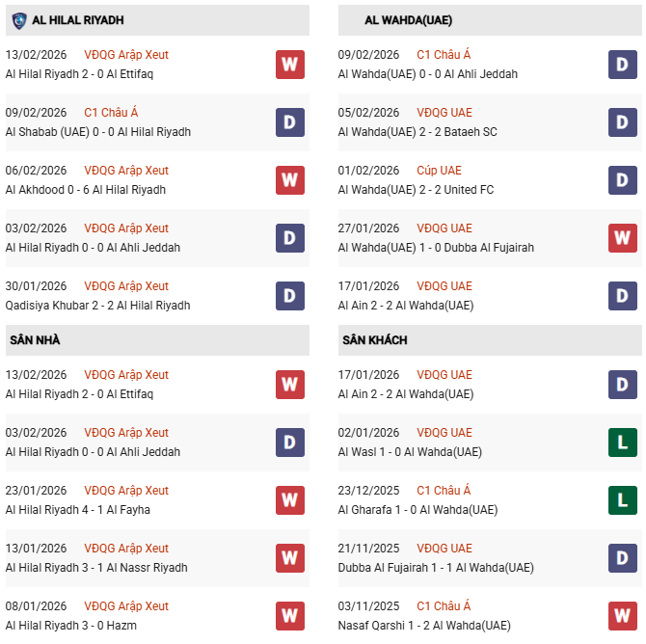Open the Cúp UAE competition link
Image resolution: width=646 pixels, height=644 pixels.
pos(439,171)
